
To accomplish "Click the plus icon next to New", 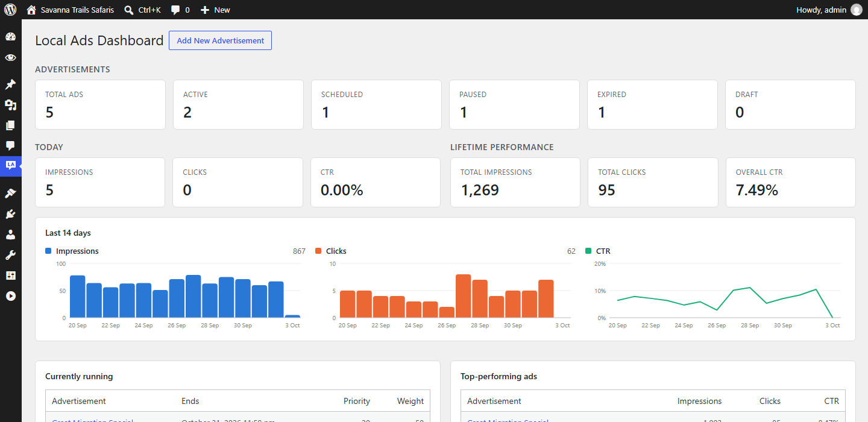I will [x=205, y=10].
